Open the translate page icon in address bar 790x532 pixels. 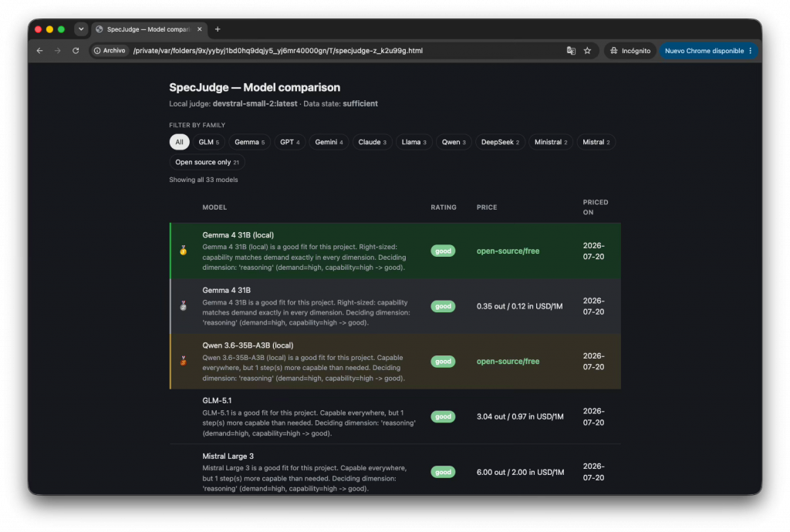tap(571, 51)
